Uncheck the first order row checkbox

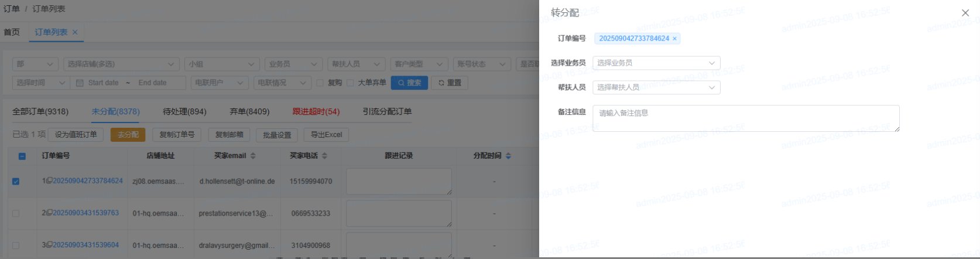(16, 182)
